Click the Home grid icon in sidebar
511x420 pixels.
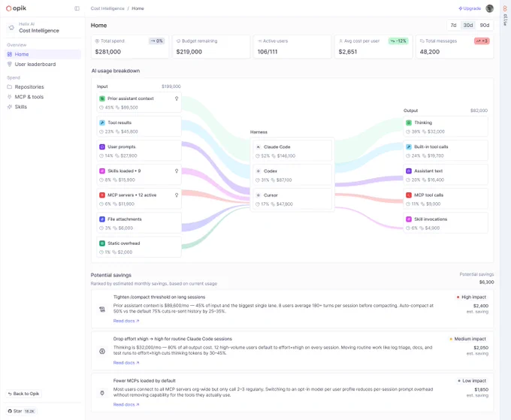10,54
